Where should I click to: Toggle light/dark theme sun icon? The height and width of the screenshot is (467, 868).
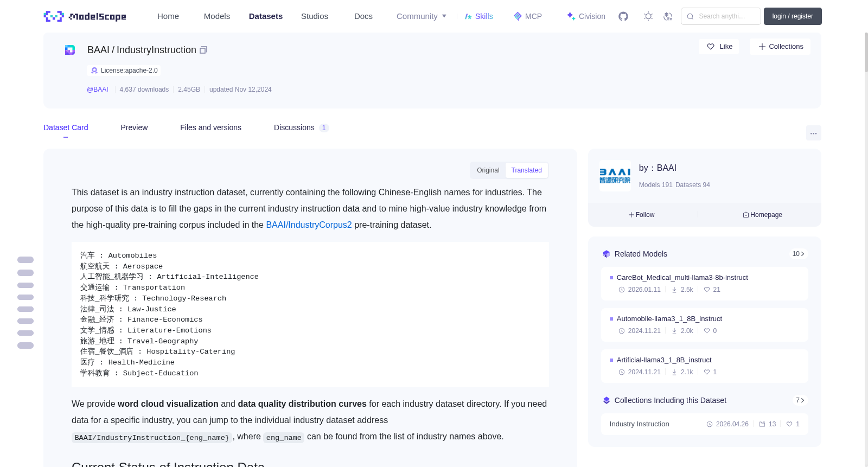click(648, 16)
